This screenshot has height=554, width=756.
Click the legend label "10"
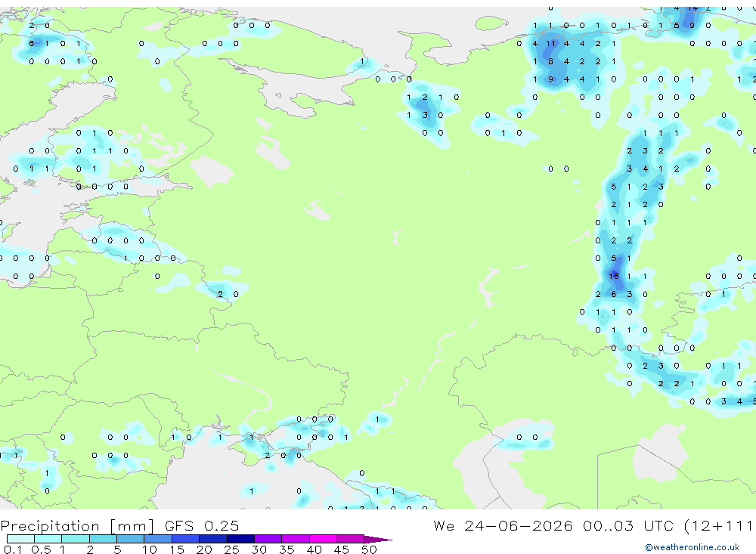click(x=150, y=549)
